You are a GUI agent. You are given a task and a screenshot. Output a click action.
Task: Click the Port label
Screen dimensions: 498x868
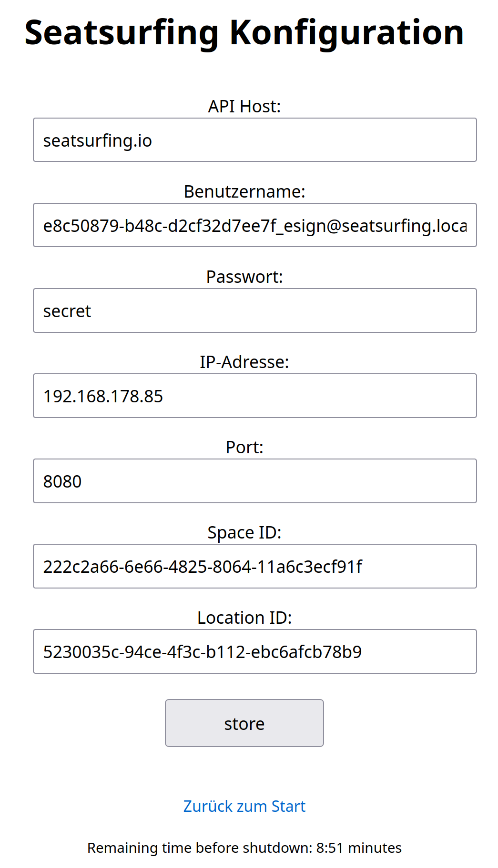point(244,448)
